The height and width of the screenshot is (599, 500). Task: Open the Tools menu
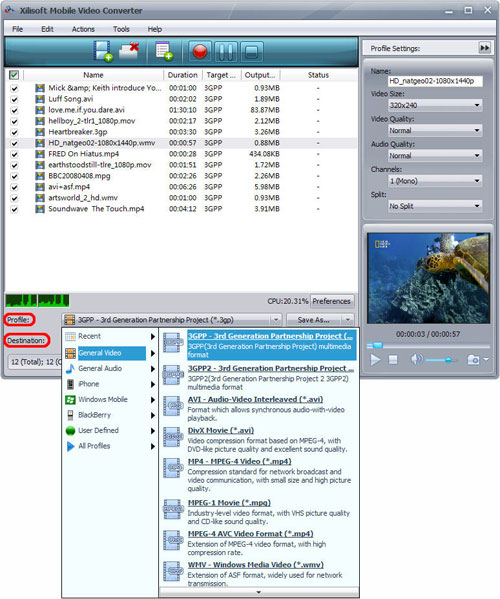(x=121, y=29)
